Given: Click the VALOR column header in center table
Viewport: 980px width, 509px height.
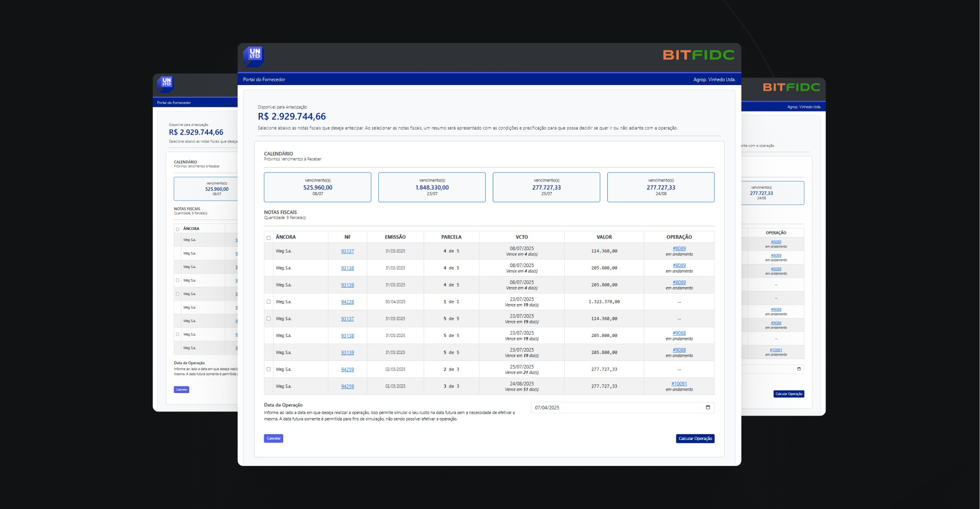Looking at the screenshot, I should (604, 237).
